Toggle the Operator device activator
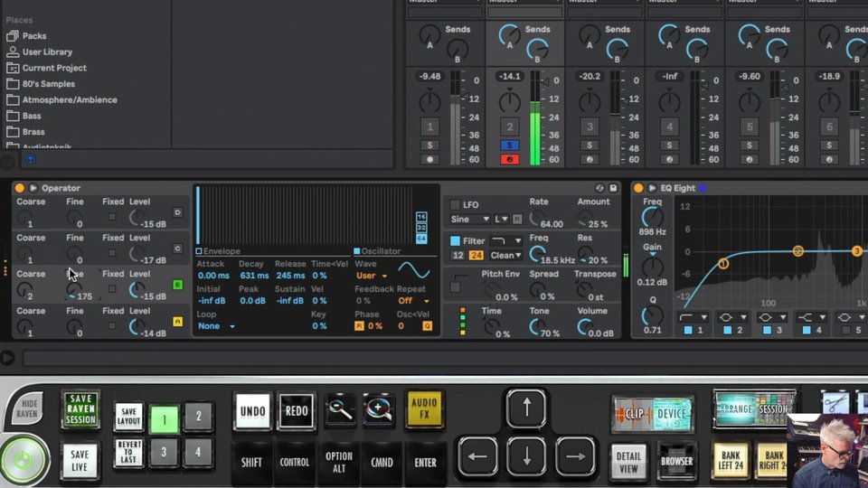Screen dimensions: 868x488 tap(19, 188)
